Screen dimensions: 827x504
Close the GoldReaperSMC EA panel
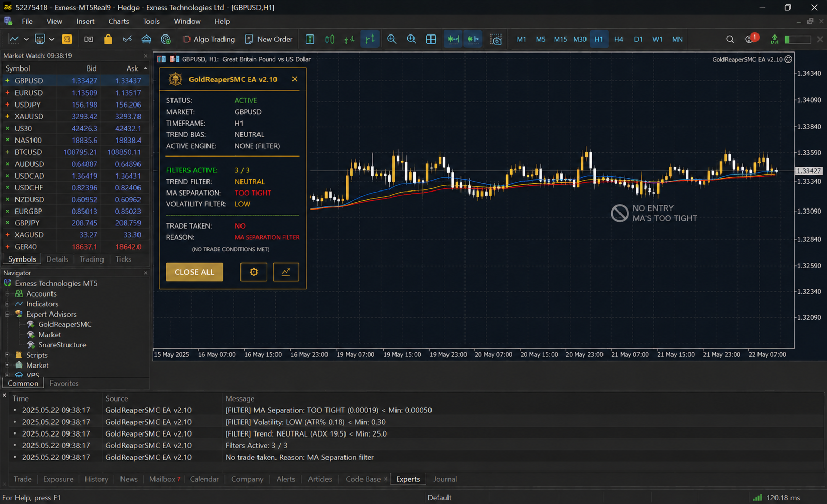(x=295, y=79)
